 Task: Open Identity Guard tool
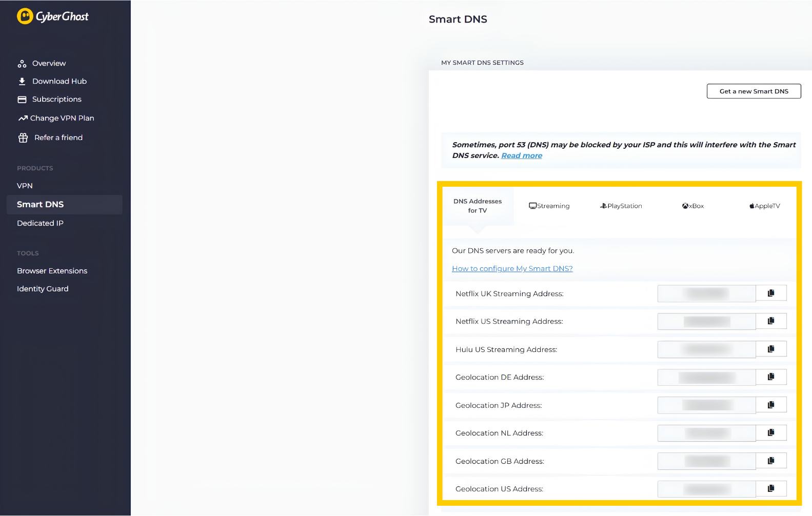[x=43, y=289]
